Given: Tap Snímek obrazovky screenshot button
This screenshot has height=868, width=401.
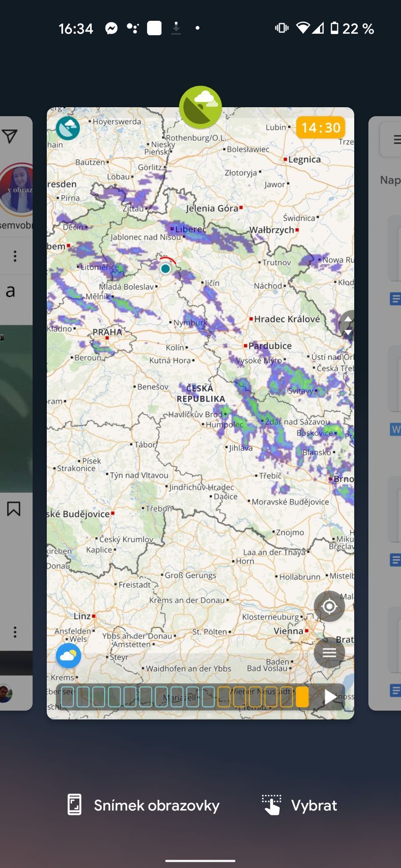Looking at the screenshot, I should click(144, 805).
